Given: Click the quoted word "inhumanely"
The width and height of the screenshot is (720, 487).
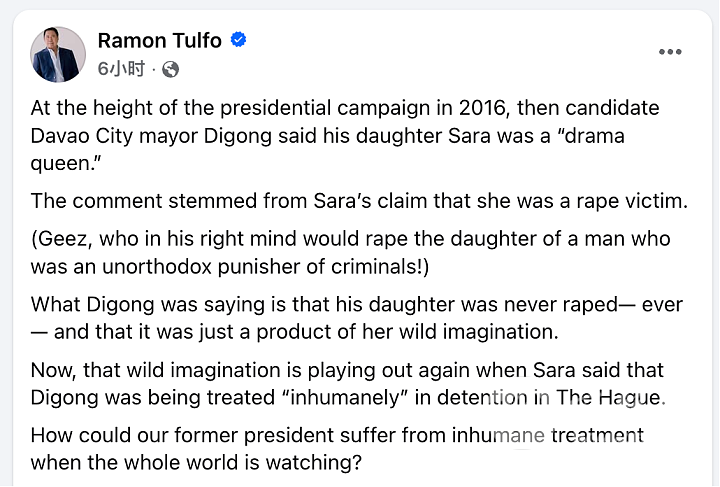Looking at the screenshot, I should [346, 397].
